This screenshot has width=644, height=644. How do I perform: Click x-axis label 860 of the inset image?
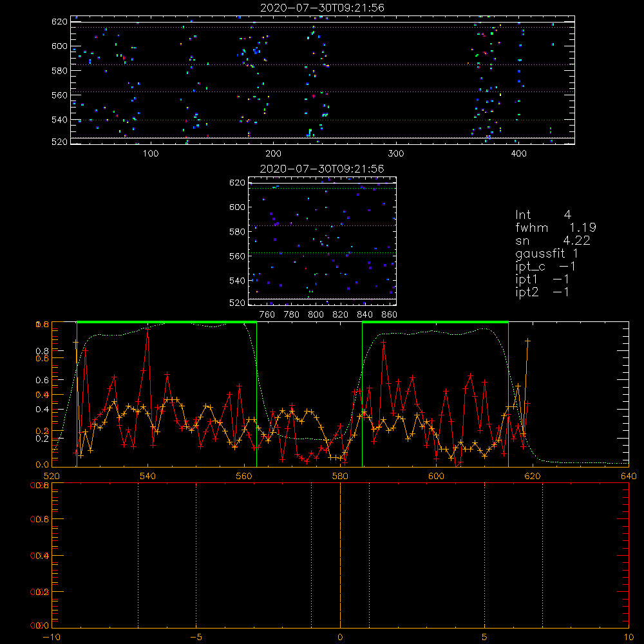tap(390, 315)
